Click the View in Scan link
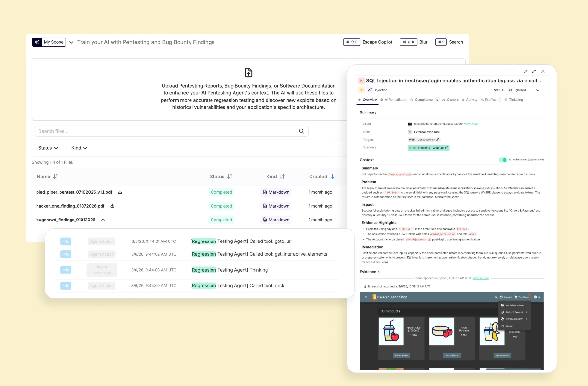This screenshot has width=588, height=386. (480, 278)
